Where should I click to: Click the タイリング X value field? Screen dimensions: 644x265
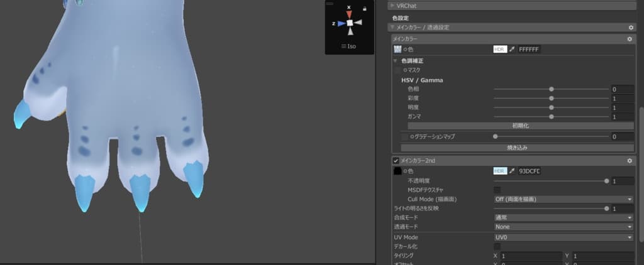click(x=531, y=256)
